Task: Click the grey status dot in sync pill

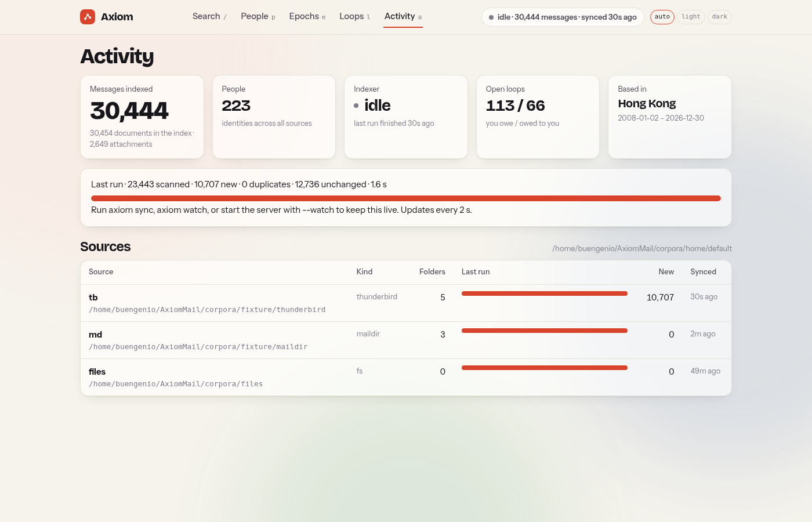Action: click(x=491, y=17)
